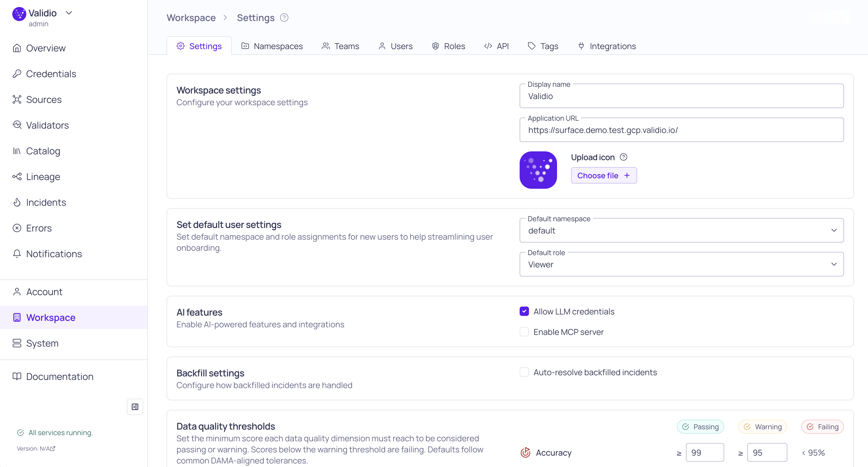Open the Tags tab
The image size is (868, 467).
click(x=543, y=46)
